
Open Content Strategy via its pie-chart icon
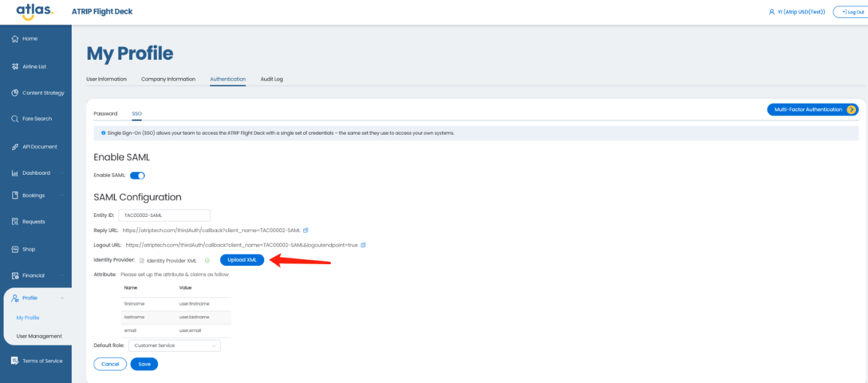click(15, 93)
